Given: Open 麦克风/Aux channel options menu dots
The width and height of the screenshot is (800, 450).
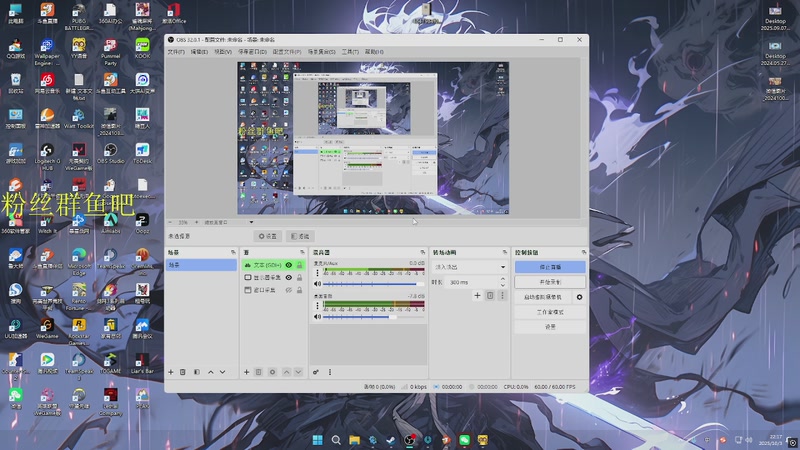Looking at the screenshot, I should coord(317,272).
